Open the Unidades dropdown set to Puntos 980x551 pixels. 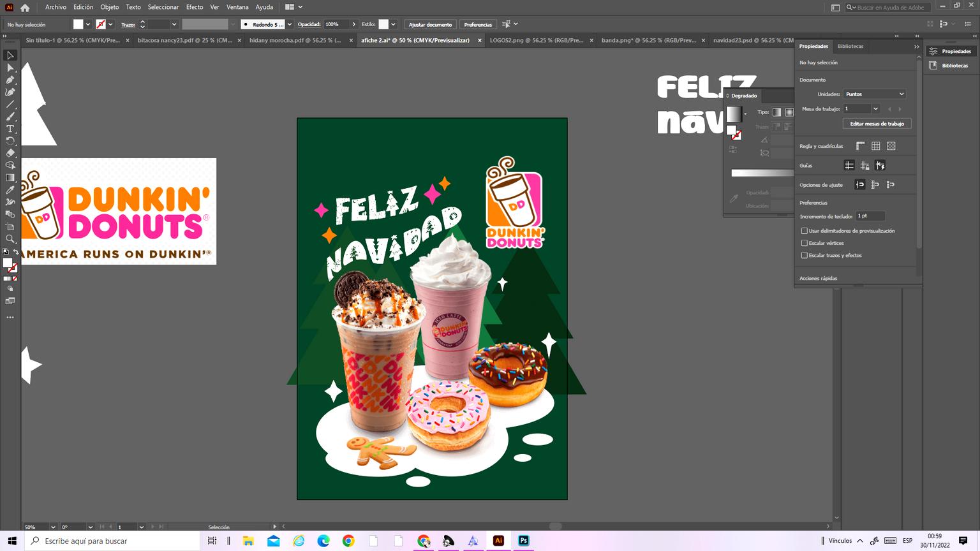click(874, 94)
